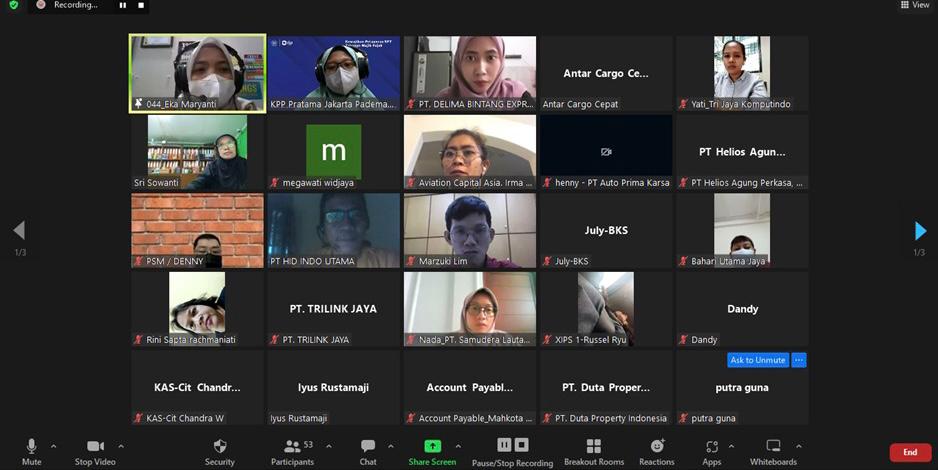Select the Marzuki Lim video tile
The width and height of the screenshot is (938, 470).
[470, 231]
